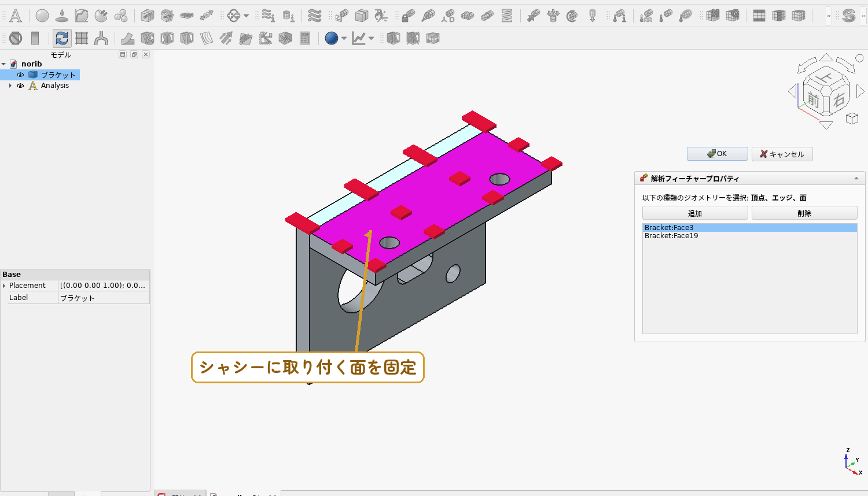This screenshot has width=868, height=496.
Task: Select Bracket:Face19 in the geometry list
Action: click(749, 236)
